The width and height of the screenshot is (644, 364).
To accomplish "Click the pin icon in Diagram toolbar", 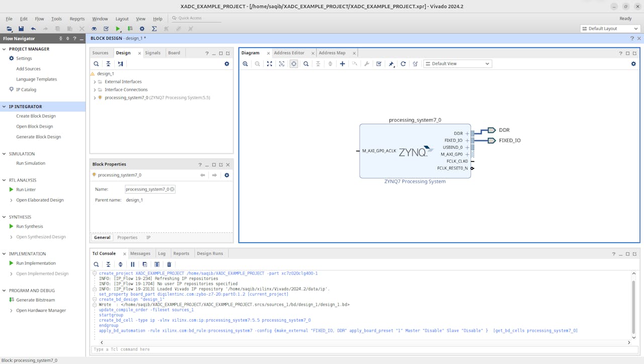I will [391, 64].
